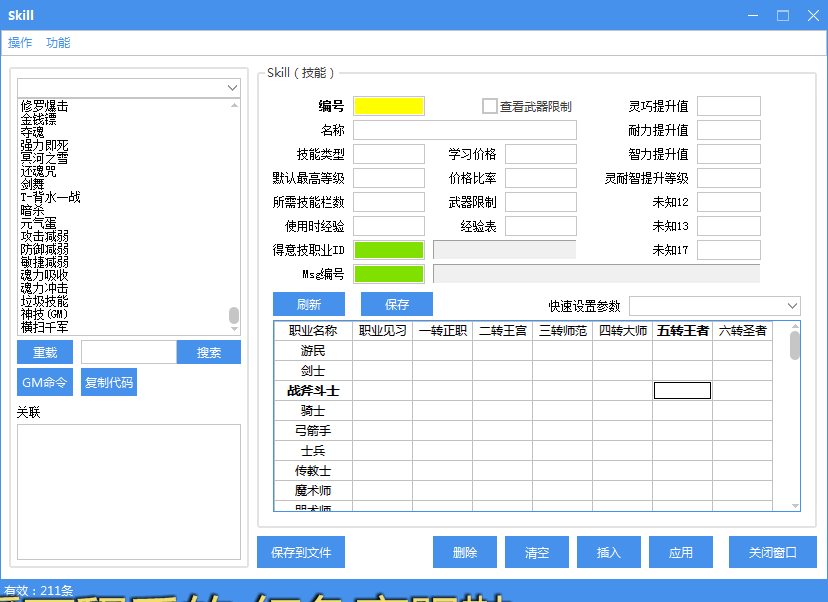Click the 复制代码 button
Image resolution: width=828 pixels, height=602 pixels.
(x=109, y=382)
